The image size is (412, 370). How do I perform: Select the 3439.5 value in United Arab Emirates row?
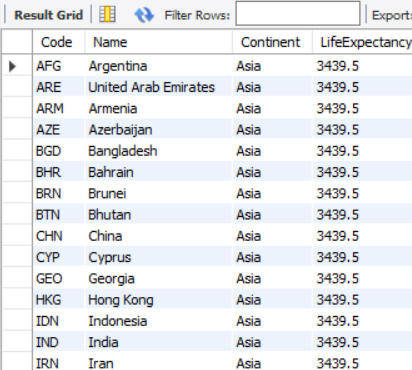point(362,87)
